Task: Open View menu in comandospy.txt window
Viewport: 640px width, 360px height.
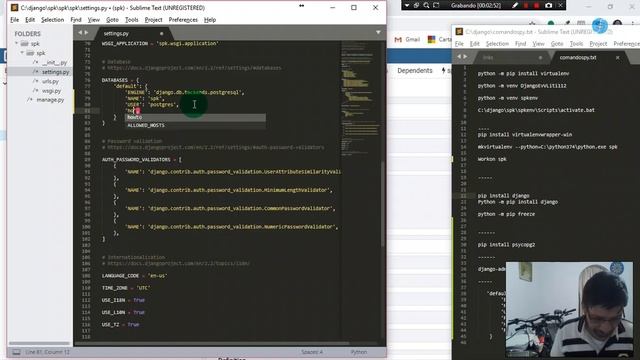Action: [x=538, y=44]
